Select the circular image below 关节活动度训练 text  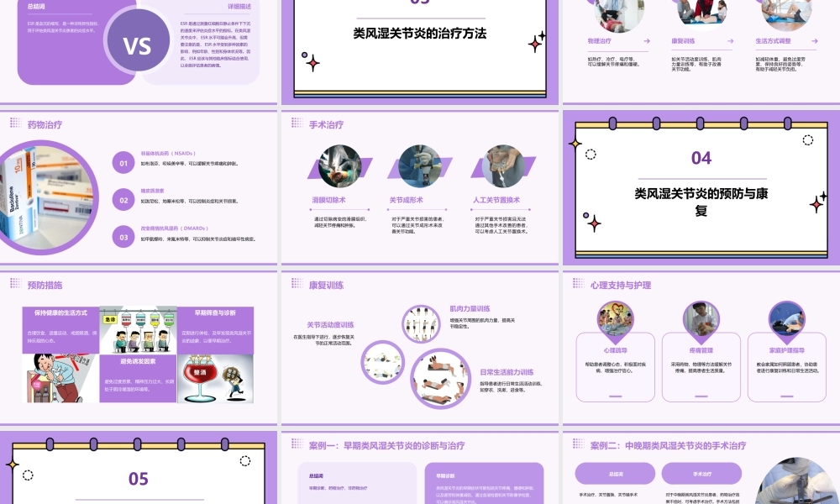point(382,362)
